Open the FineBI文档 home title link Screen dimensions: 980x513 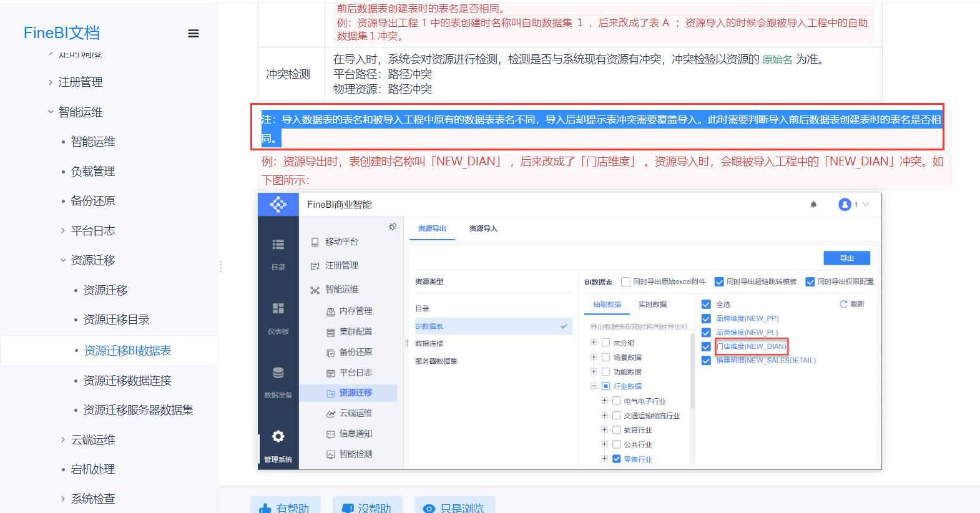pyautogui.click(x=62, y=33)
